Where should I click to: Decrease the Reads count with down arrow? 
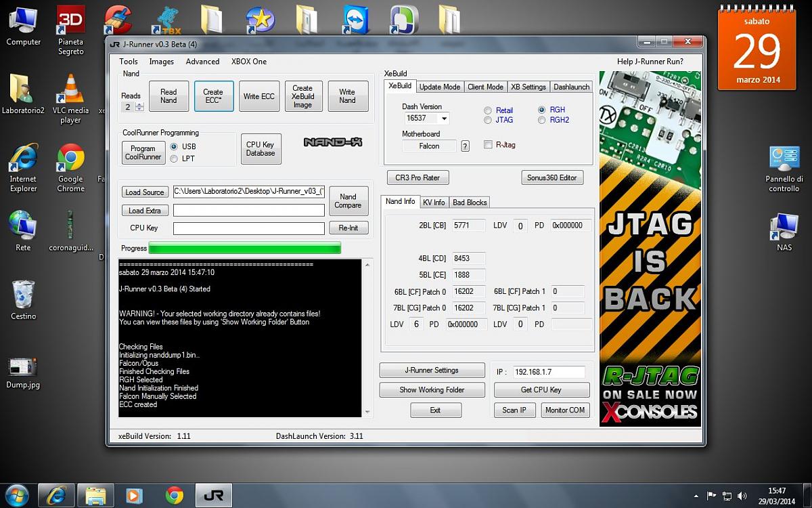[x=139, y=109]
